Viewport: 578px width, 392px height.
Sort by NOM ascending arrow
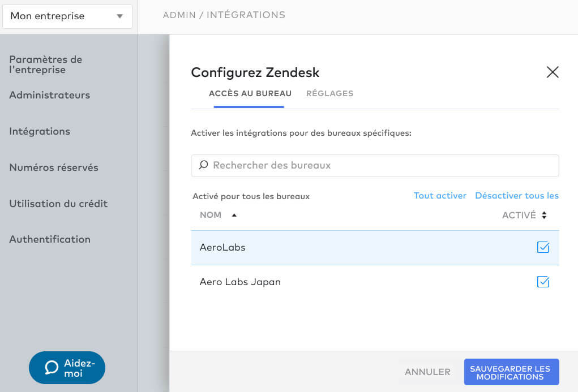(234, 215)
